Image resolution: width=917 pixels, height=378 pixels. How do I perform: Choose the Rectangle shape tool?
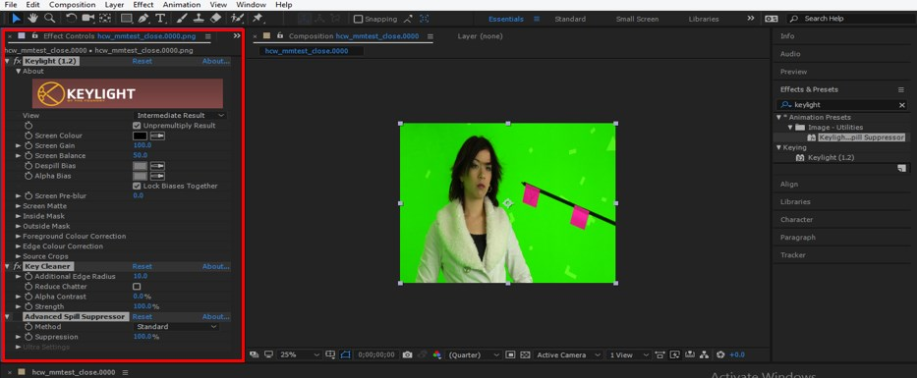click(126, 19)
